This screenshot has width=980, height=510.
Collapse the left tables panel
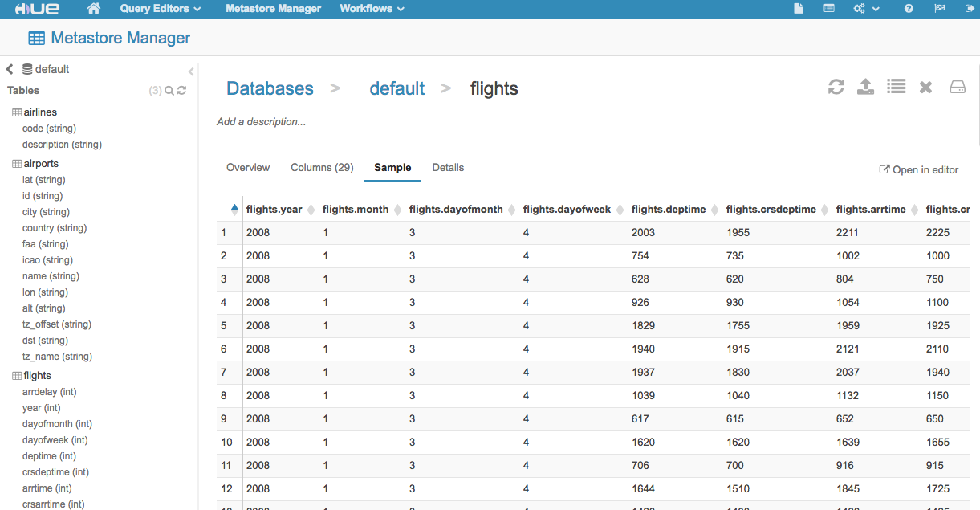click(x=191, y=71)
